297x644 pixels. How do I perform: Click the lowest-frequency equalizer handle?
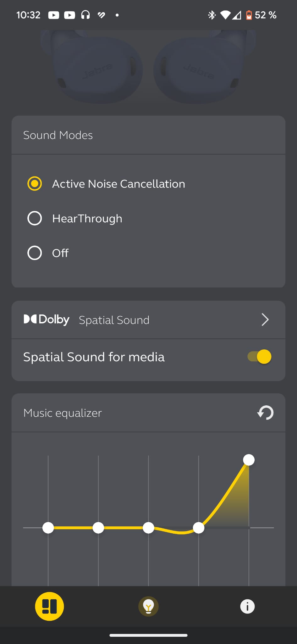(x=48, y=528)
